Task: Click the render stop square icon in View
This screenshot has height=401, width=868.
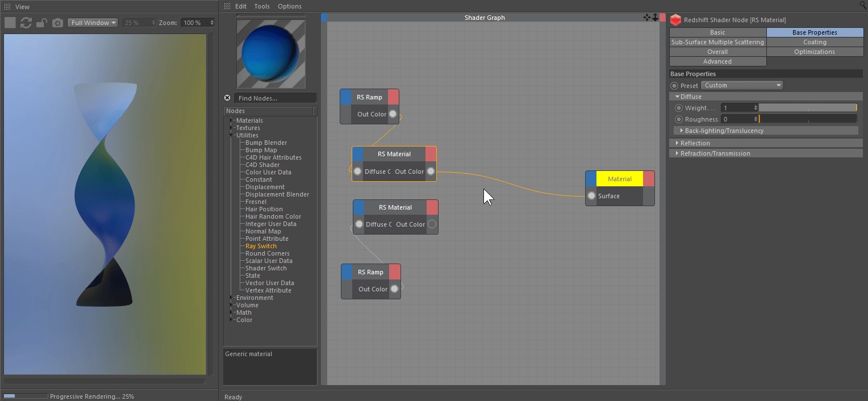Action: click(x=10, y=23)
